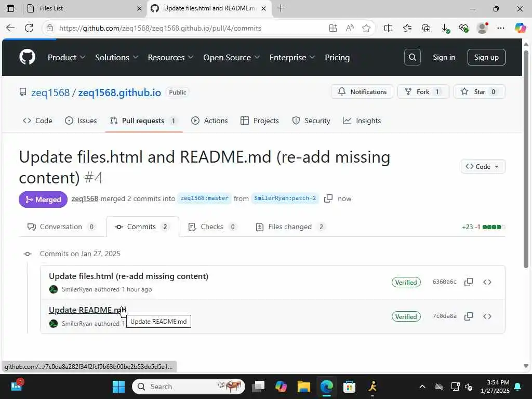Switch to the Files changed tab
This screenshot has height=399, width=532.
(290, 227)
